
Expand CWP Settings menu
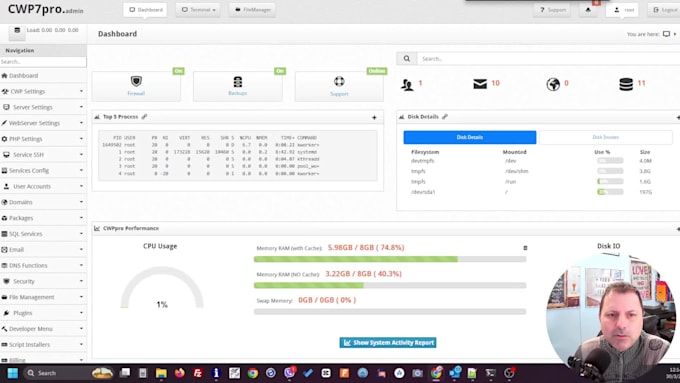click(x=43, y=92)
